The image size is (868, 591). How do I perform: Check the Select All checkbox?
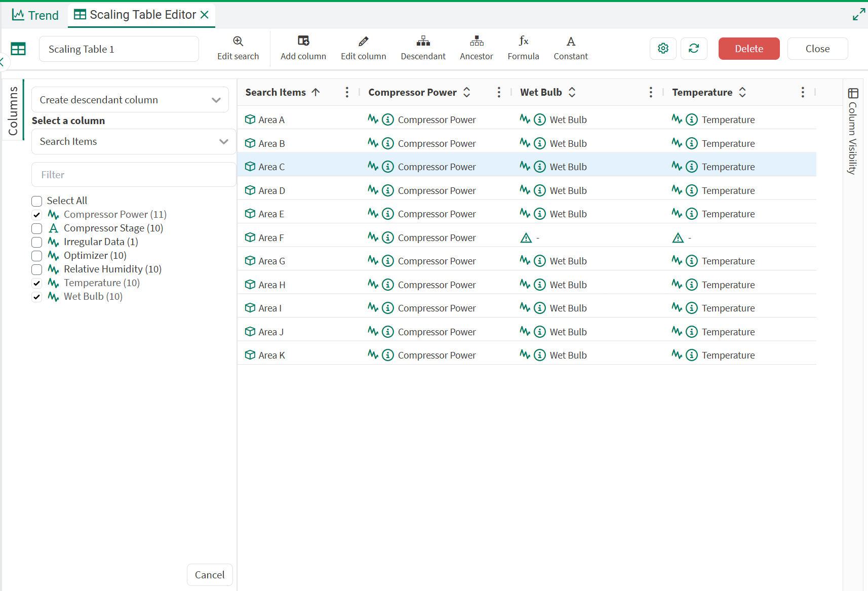37,201
